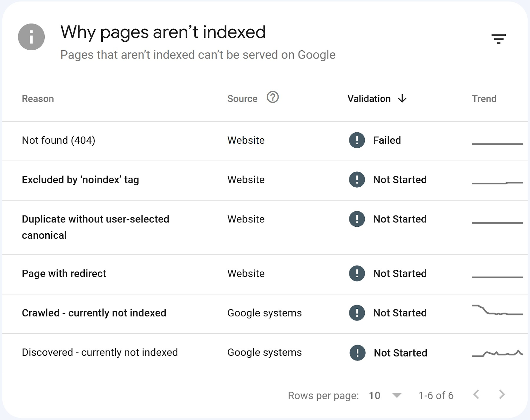Click the 1-6 of 6 pagination text
Screen dimensions: 530x420
[x=436, y=396]
